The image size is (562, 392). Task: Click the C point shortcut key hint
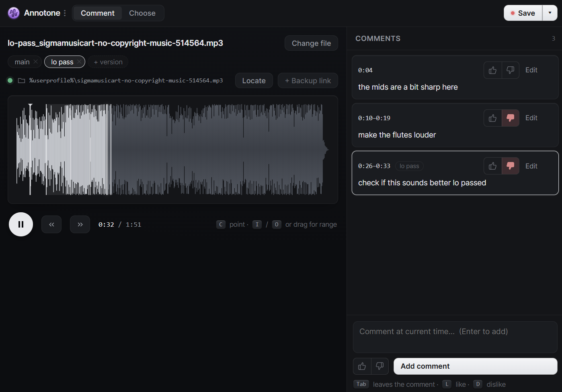click(221, 224)
